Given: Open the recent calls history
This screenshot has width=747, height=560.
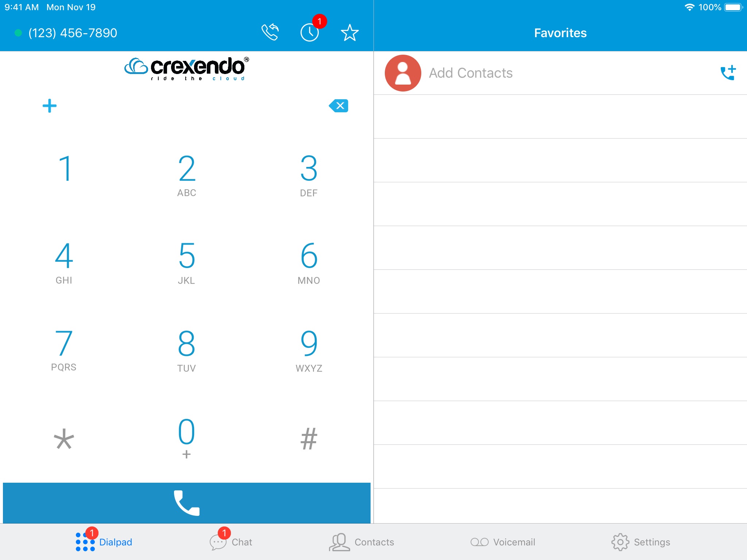Looking at the screenshot, I should (310, 33).
